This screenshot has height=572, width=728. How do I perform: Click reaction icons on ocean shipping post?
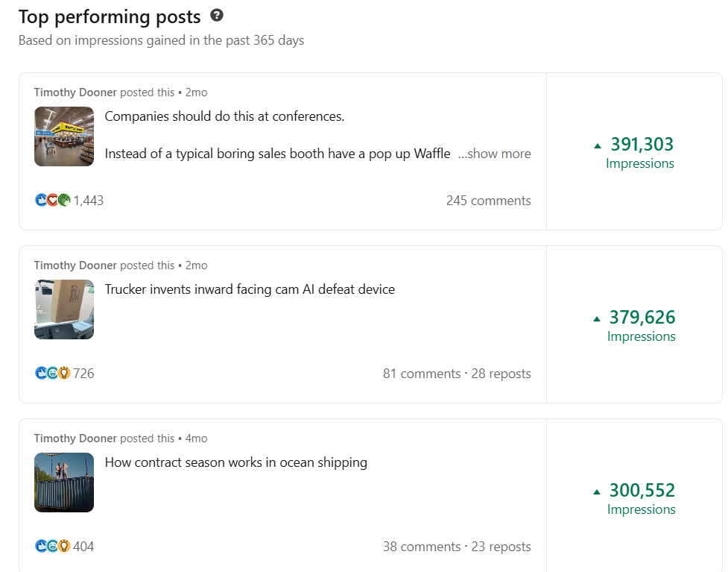click(x=52, y=546)
